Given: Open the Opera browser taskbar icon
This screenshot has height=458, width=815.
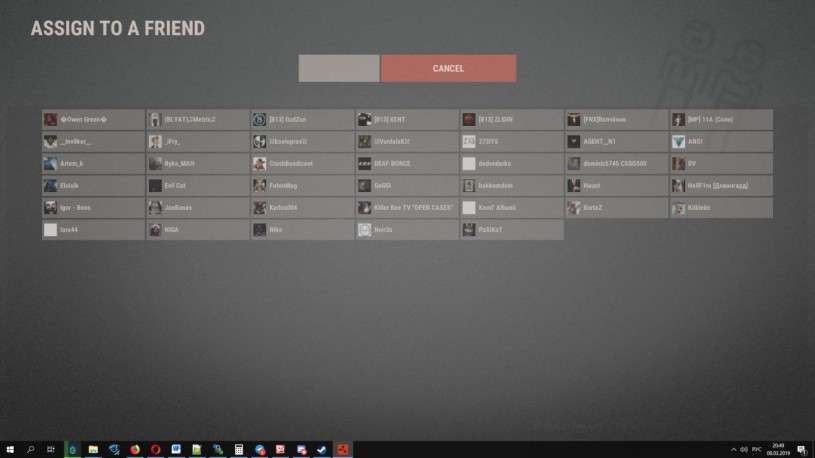Looking at the screenshot, I should click(156, 450).
